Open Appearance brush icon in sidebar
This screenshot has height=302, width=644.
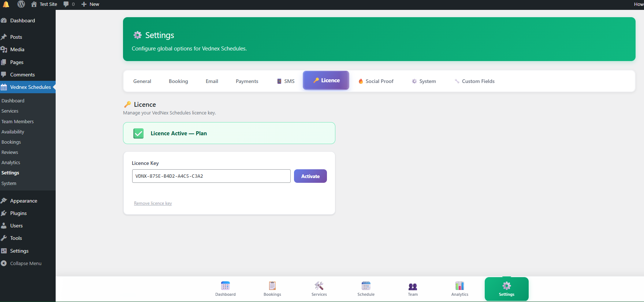pyautogui.click(x=4, y=201)
